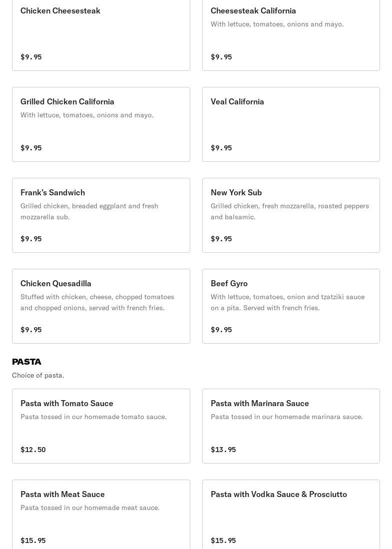Click the $13.95 marinara pasta price
The width and height of the screenshot is (392, 549).
pyautogui.click(x=223, y=450)
